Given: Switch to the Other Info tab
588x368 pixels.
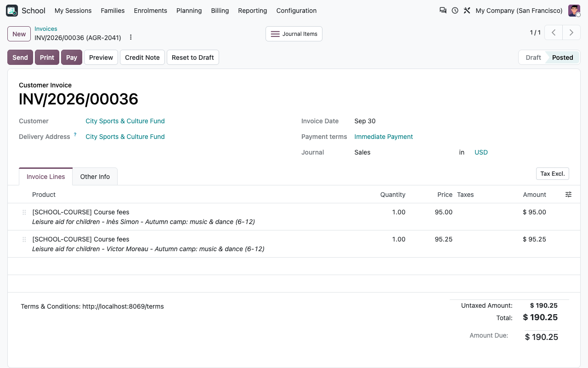Looking at the screenshot, I should coord(95,177).
